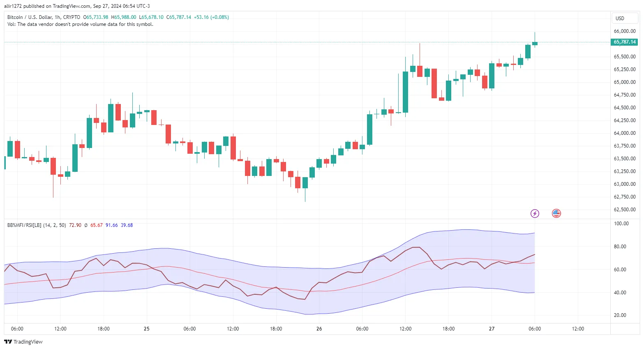
Task: Click the 64,000.00 price axis label
Action: click(625, 133)
